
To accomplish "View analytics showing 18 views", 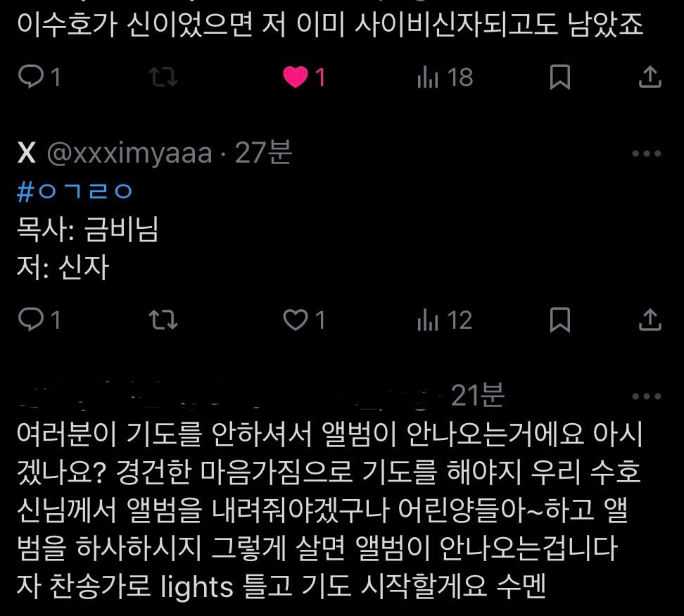I will 445,77.
